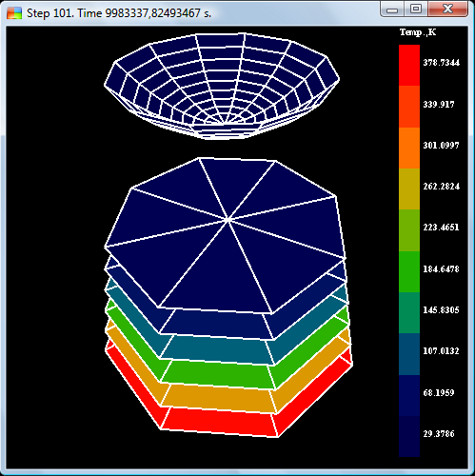Screen dimensions: 475x476
Task: Click the green 184.6478 legend swatch
Action: coord(409,271)
